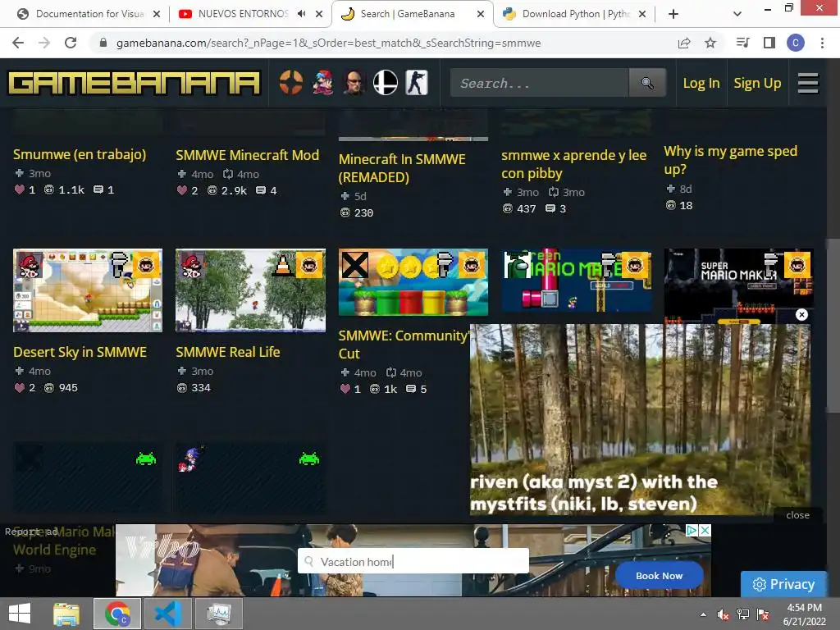This screenshot has width=840, height=630.
Task: Open Desert Sky in SMMWE title
Action: (x=80, y=352)
